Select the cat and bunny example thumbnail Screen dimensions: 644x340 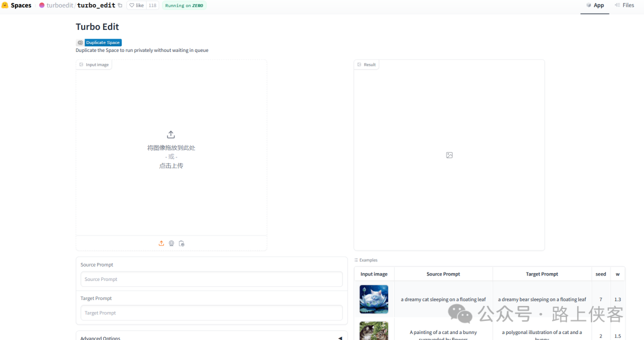click(374, 331)
